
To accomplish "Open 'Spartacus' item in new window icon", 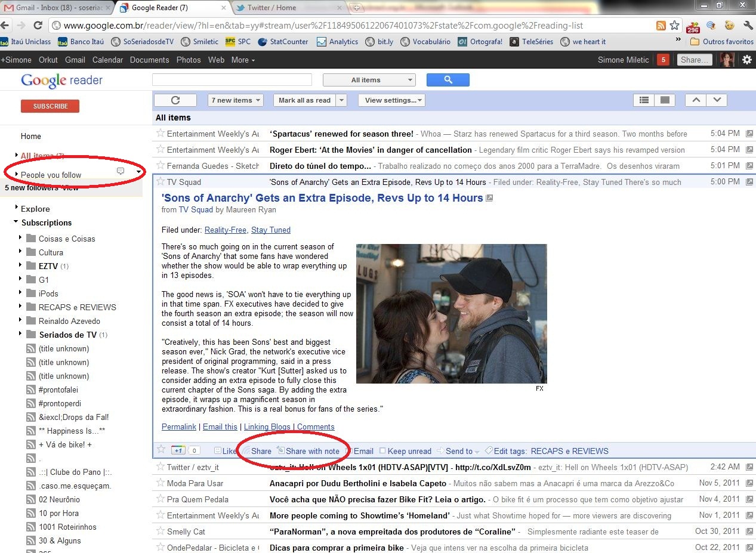I will (x=749, y=134).
